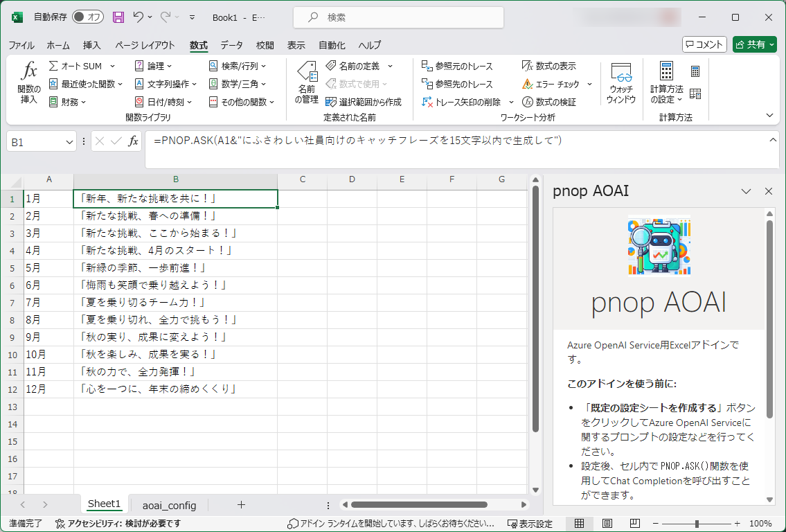
Task: Switch to the Home tab
Action: [58, 45]
